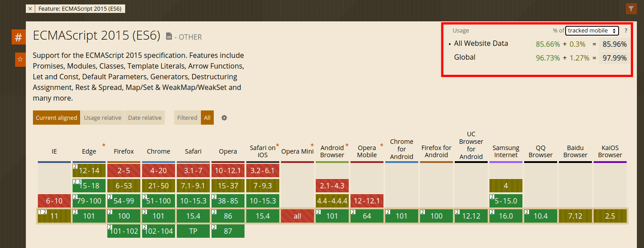
Task: Click Safari 7.1-9.1 support cell
Action: pyautogui.click(x=193, y=186)
